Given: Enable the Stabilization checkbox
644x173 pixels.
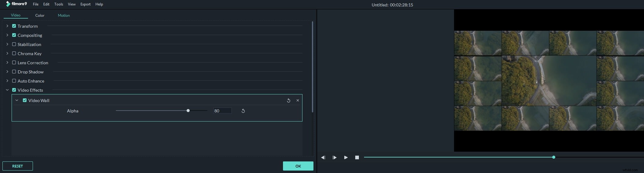Looking at the screenshot, I should pos(14,44).
